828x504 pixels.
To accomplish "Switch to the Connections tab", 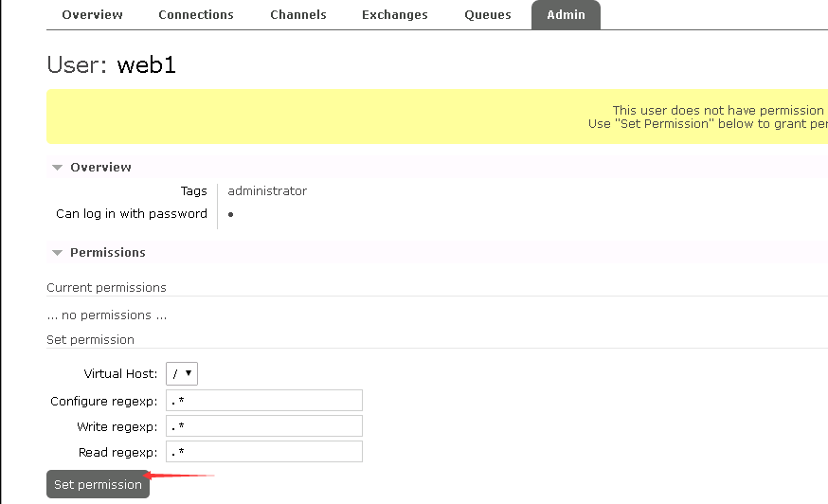I will (x=195, y=15).
